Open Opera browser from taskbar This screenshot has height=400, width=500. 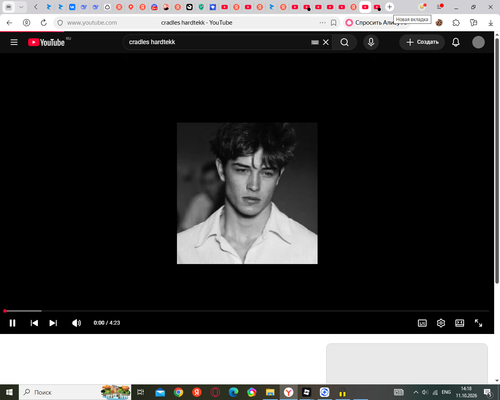215,392
